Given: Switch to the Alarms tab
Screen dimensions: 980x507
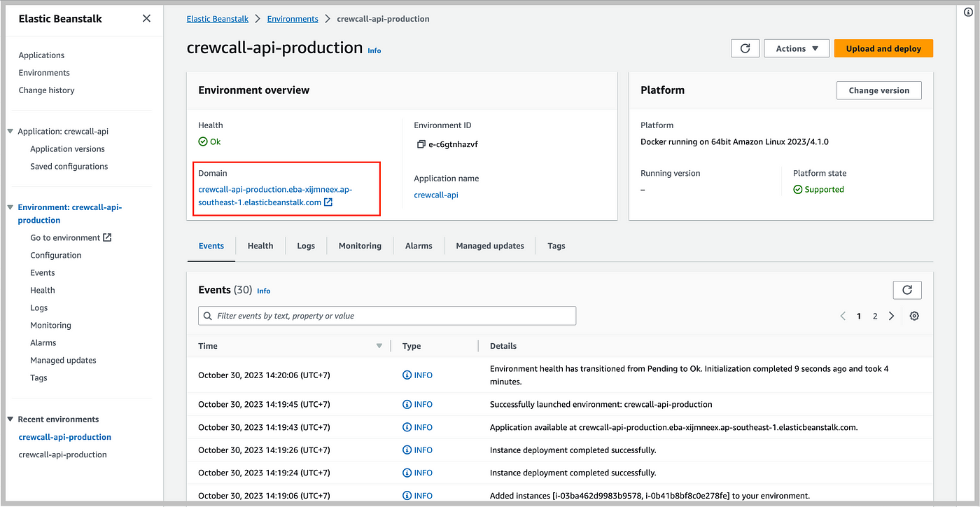Looking at the screenshot, I should click(419, 246).
